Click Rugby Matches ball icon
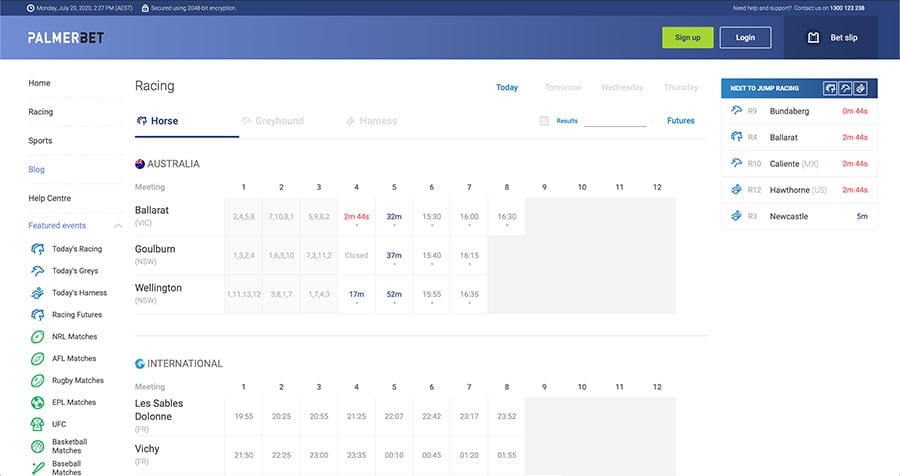Image resolution: width=900 pixels, height=476 pixels. [37, 380]
